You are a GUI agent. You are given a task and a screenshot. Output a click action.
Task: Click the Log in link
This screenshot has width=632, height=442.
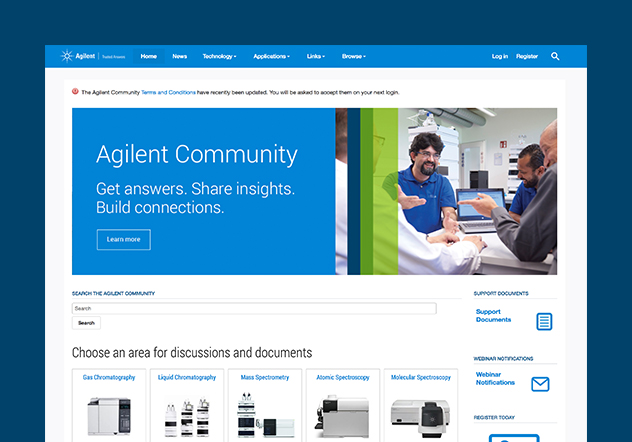coord(500,56)
